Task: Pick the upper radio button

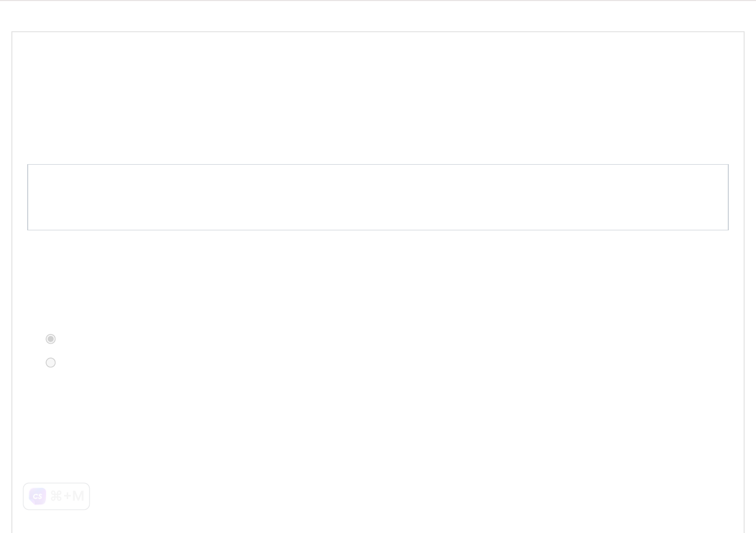Action: click(51, 339)
